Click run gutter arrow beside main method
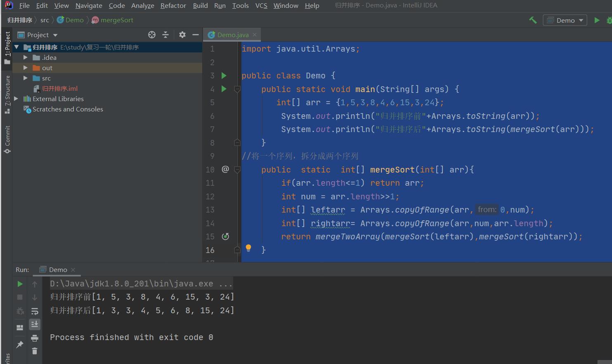The width and height of the screenshot is (612, 364). click(224, 89)
